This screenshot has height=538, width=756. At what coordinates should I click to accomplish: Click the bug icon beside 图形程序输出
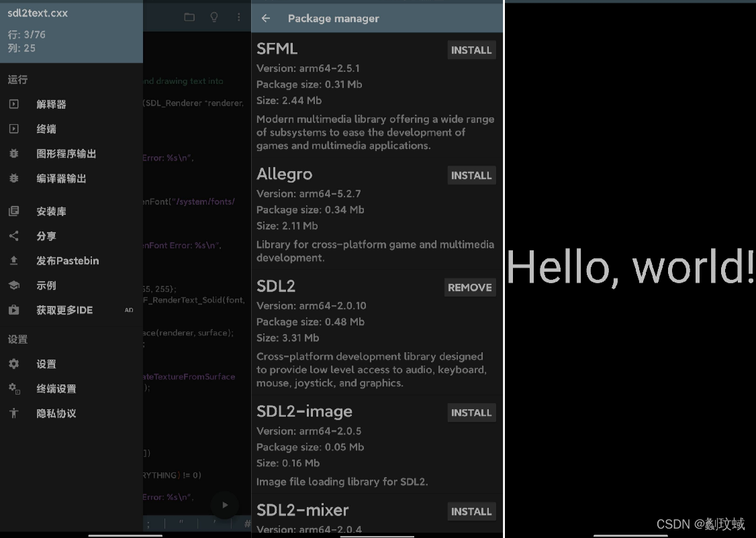coord(14,154)
